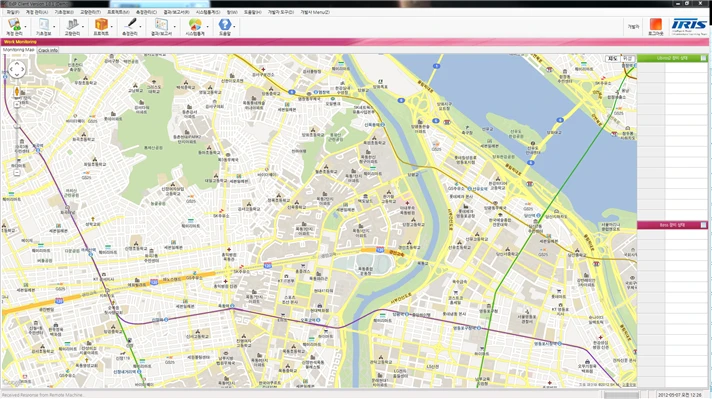This screenshot has height=399, width=712.
Task: Expand the 시스템통계 toolbar dropdown arrow
Action: tap(208, 27)
